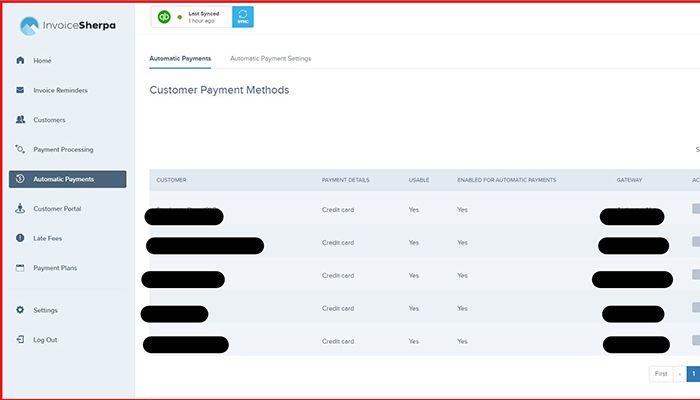Screen dimensions: 700x400
Task: Click the QuickBooks green logo icon
Action: click(x=164, y=17)
